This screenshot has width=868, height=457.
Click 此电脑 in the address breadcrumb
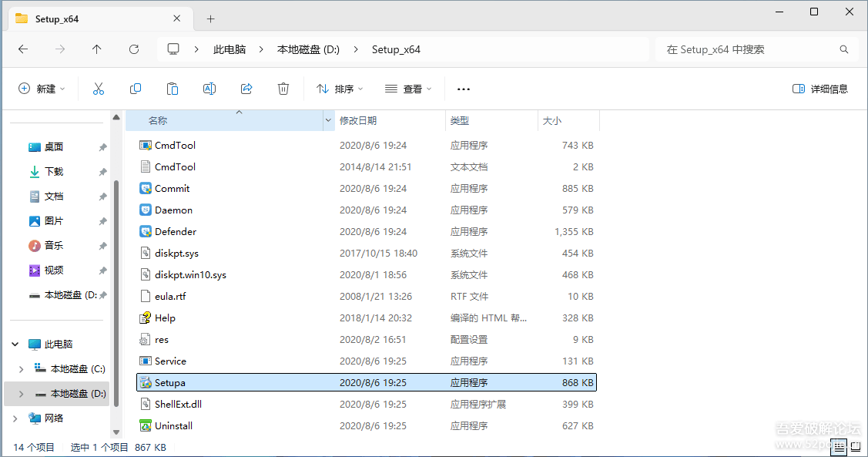(x=230, y=49)
